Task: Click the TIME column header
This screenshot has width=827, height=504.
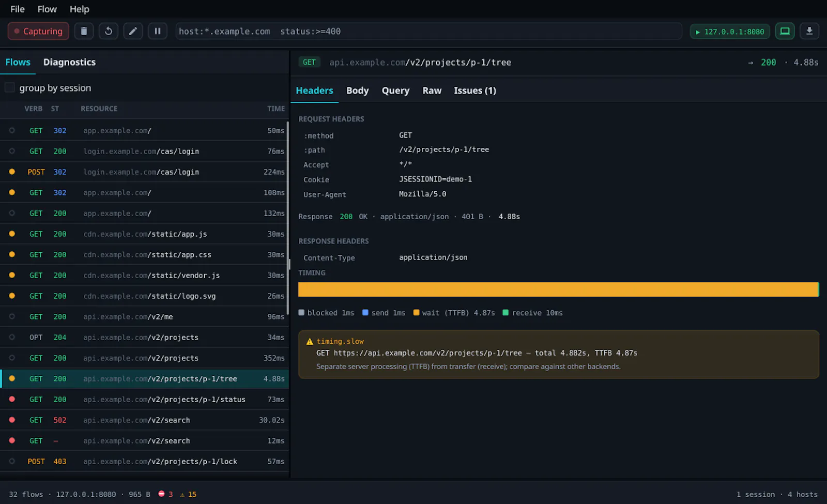Action: pos(276,109)
